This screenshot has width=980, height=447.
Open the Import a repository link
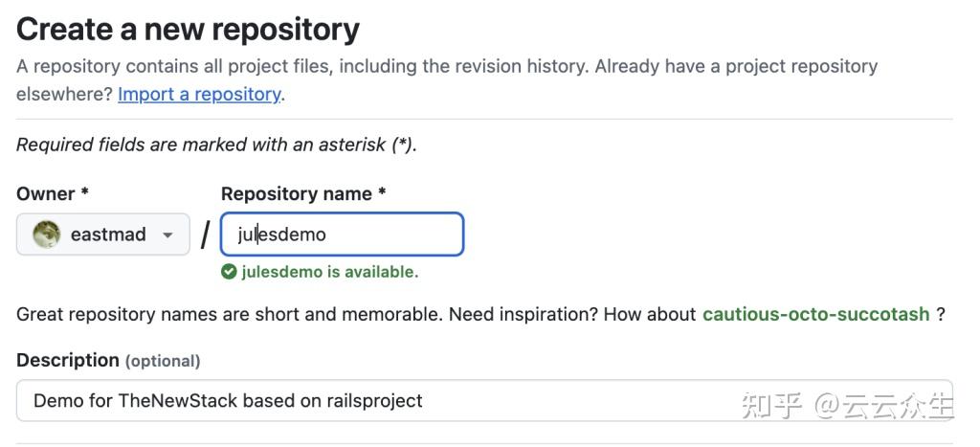click(199, 94)
